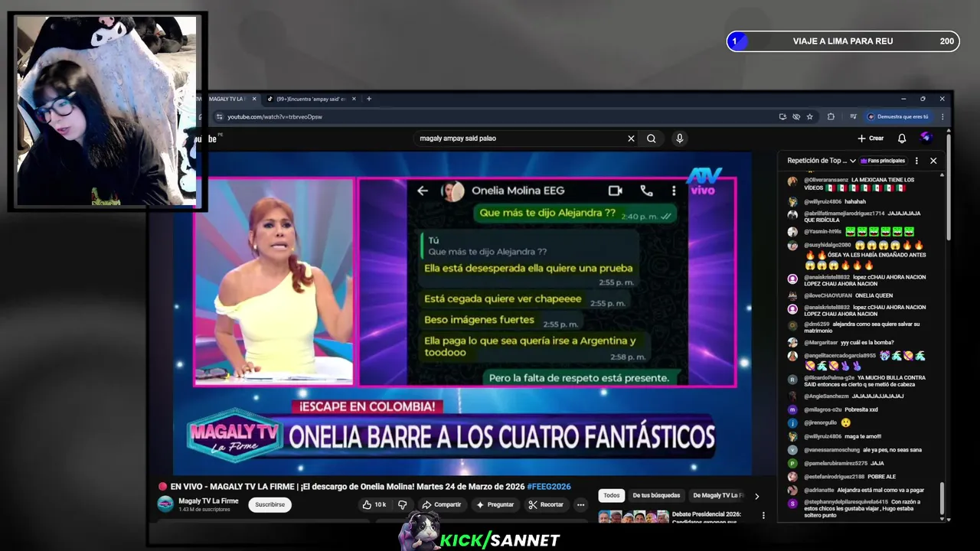This screenshot has width=980, height=551.
Task: Click the Compartir share button
Action: 441,505
